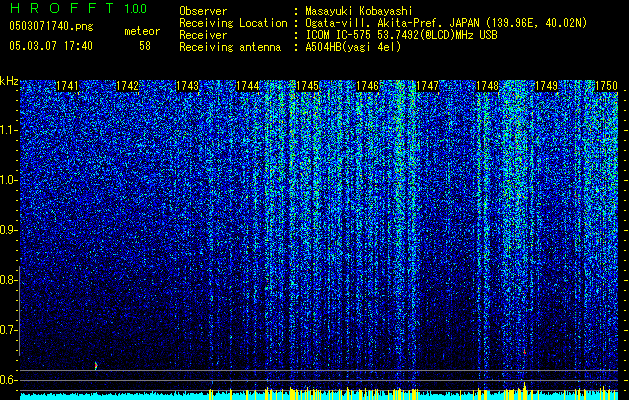
Task: Click the filename 0503071740.png
Action: [51, 26]
